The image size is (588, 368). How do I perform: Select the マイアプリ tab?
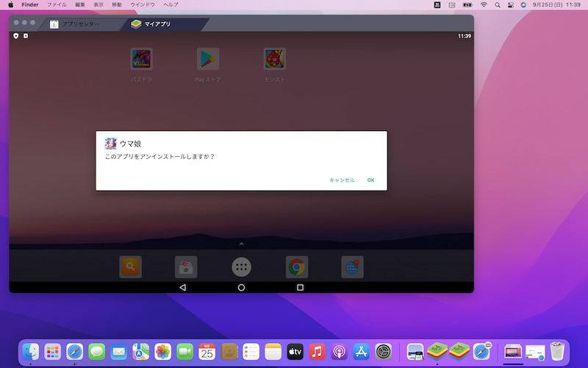click(157, 24)
